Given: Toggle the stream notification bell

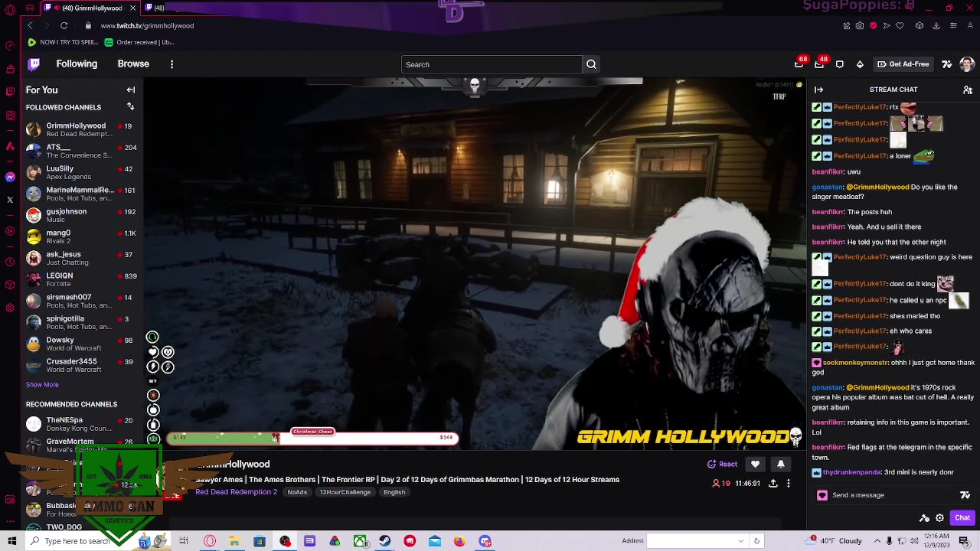Looking at the screenshot, I should [781, 464].
